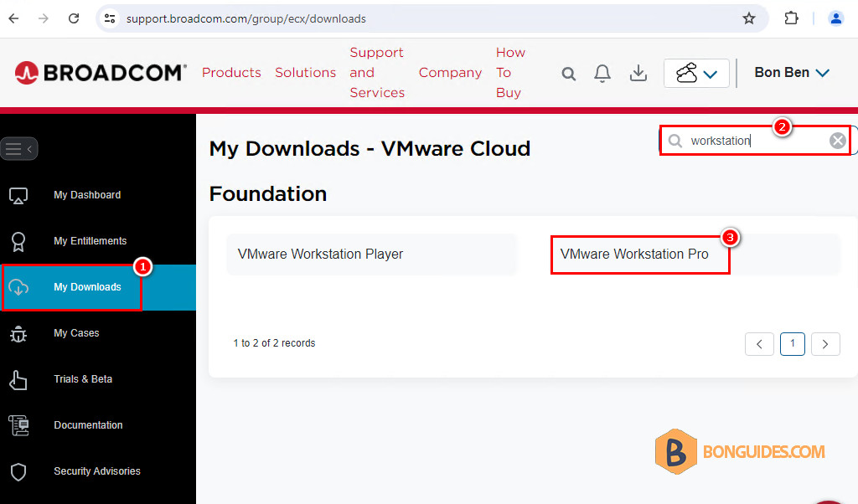Click the '1 to 2 of 2 records' text
The width and height of the screenshot is (858, 504).
pyautogui.click(x=274, y=343)
